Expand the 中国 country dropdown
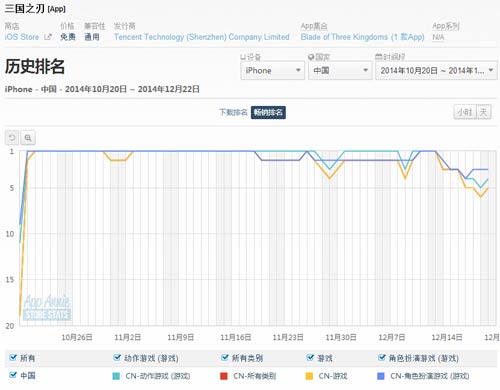This screenshot has width=500, height=390. [x=340, y=70]
